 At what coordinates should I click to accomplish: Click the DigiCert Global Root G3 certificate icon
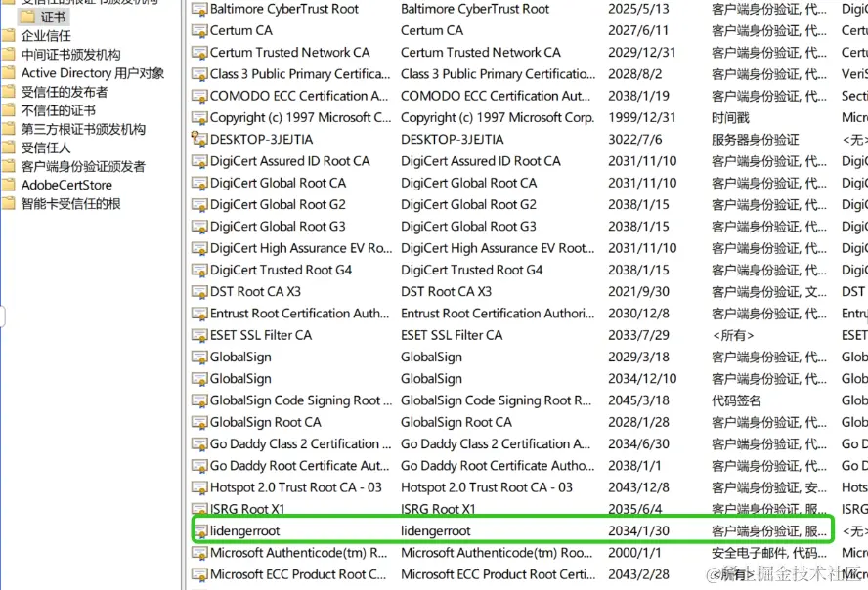coord(199,227)
